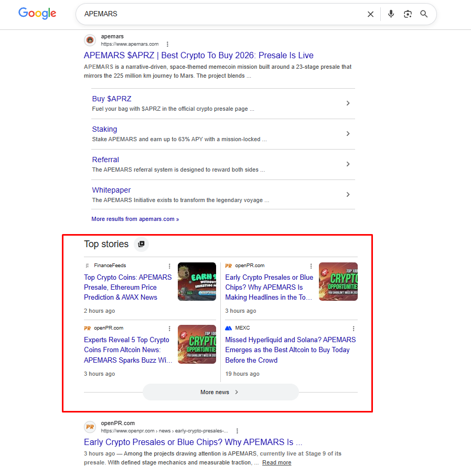Open options beside openpr.com URL
471x476 pixels.
(x=237, y=431)
